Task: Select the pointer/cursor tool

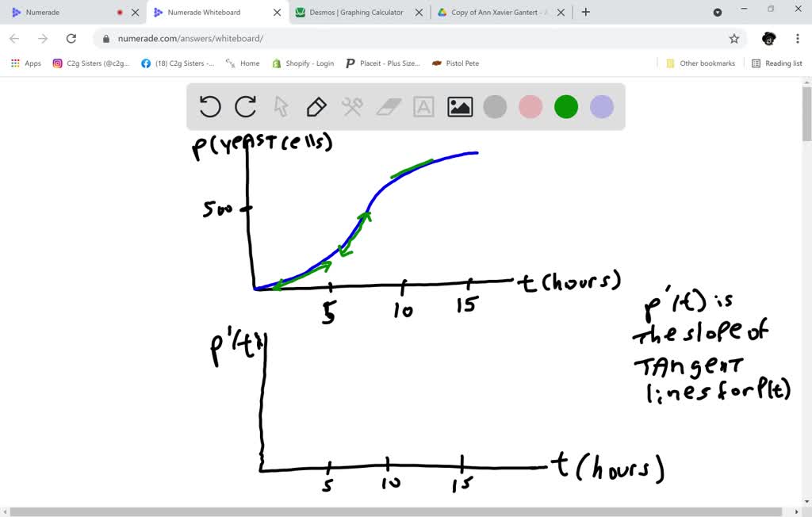Action: coord(282,107)
